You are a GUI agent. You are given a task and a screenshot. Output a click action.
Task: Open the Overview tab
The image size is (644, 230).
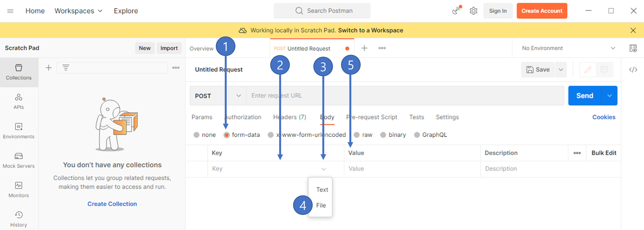pos(202,49)
